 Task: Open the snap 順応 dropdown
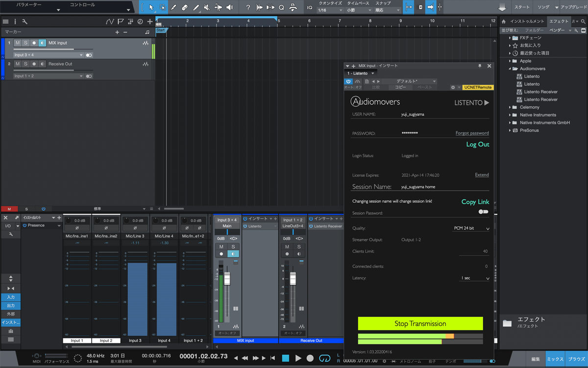[388, 10]
